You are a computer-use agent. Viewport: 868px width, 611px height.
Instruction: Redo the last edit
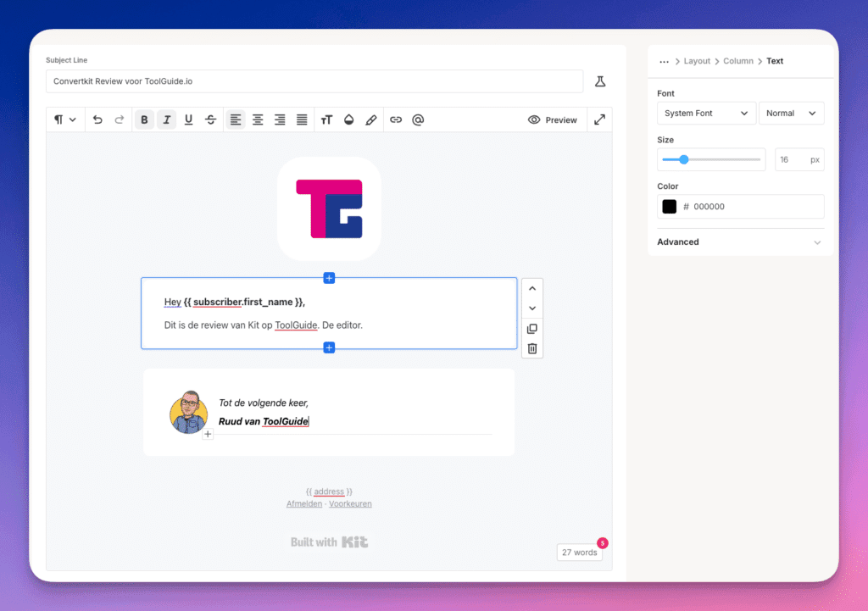(119, 119)
